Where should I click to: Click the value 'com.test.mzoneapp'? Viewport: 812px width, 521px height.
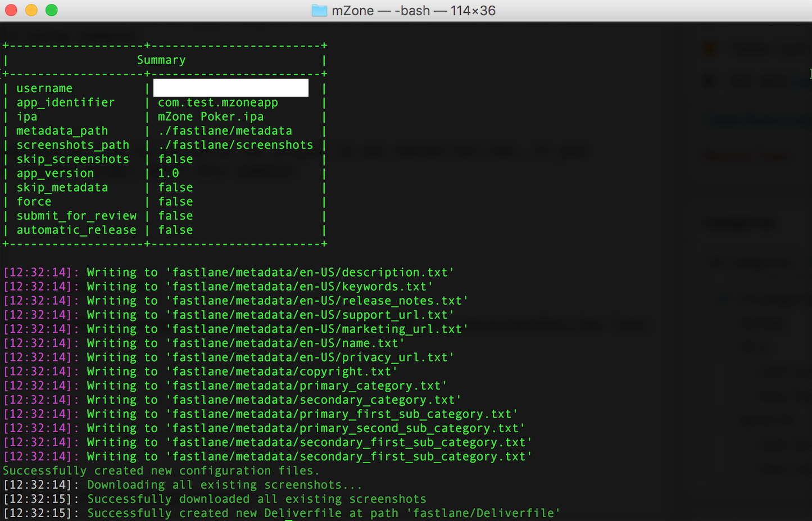click(218, 102)
